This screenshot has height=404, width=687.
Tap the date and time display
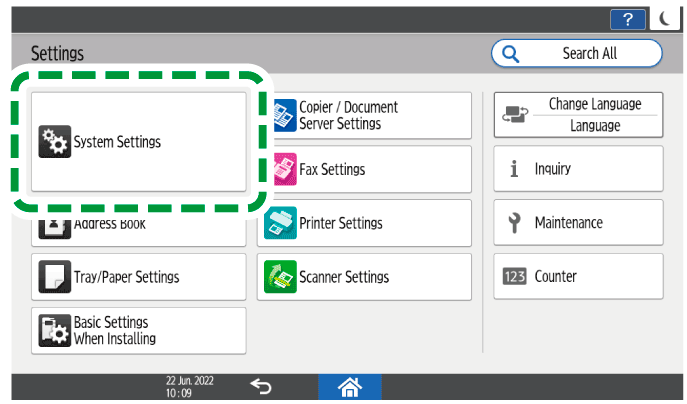[x=189, y=388]
